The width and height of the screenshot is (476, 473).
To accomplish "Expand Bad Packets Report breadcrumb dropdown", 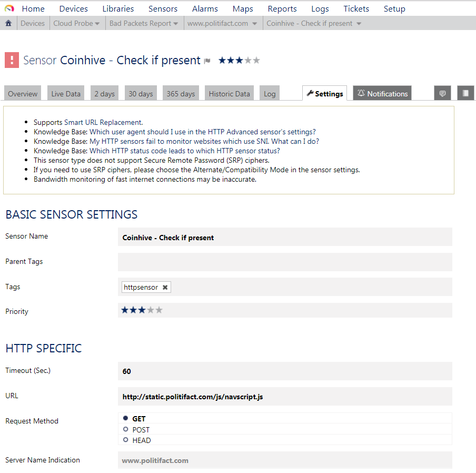I will click(175, 24).
